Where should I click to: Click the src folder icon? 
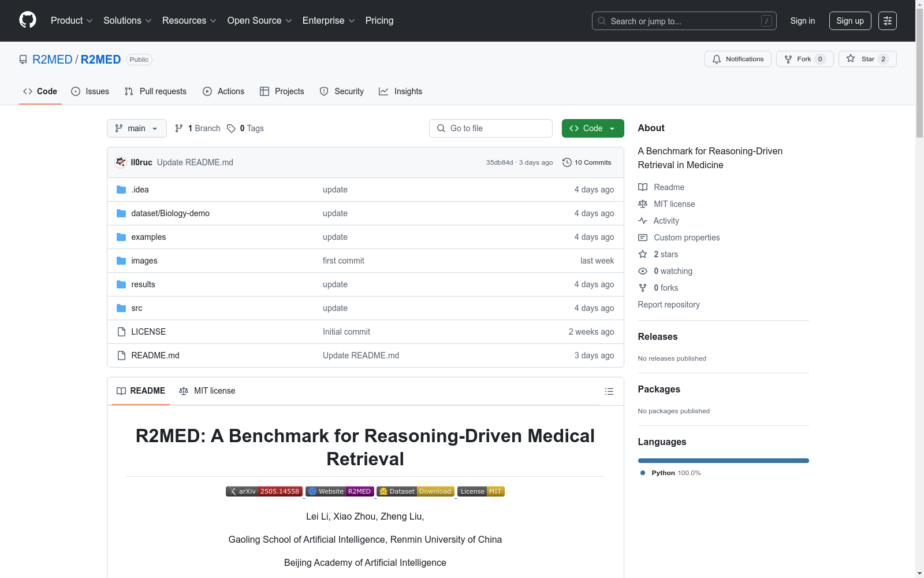click(x=121, y=308)
